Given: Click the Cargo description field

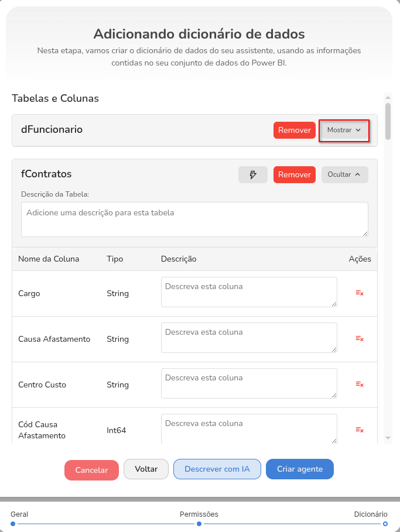Looking at the screenshot, I should pos(249,292).
